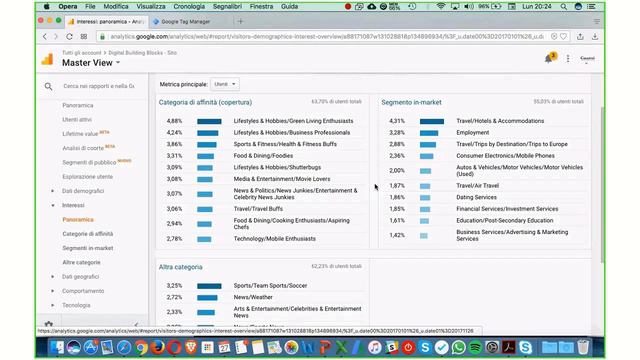The width and height of the screenshot is (640, 360).
Task: Select the Food & Dining/Foodies row text
Action: pyautogui.click(x=263, y=156)
